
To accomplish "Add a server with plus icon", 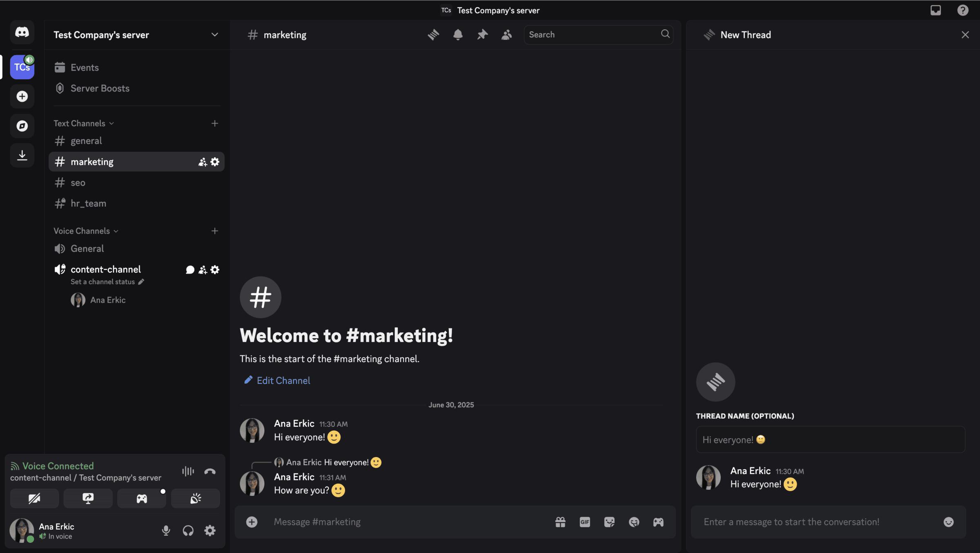I will [22, 96].
